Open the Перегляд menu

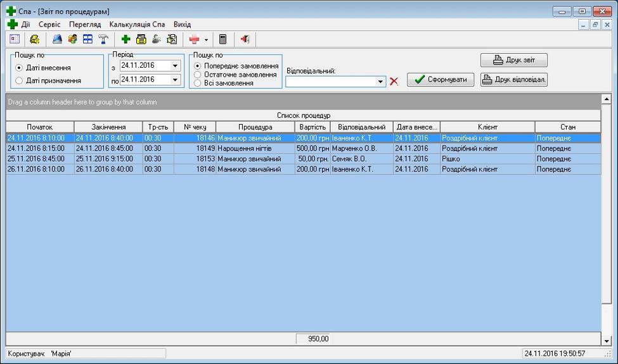[x=85, y=25]
